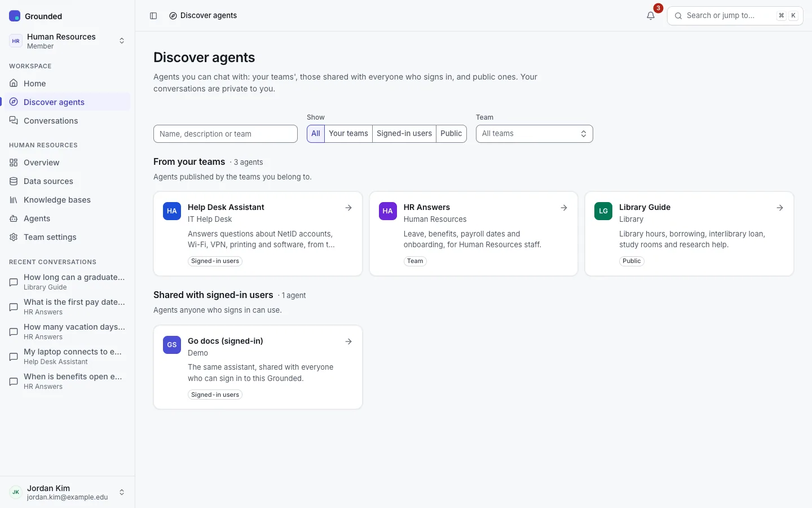812x508 pixels.
Task: Click the chat icon beside 'How long can a graduate...'
Action: click(x=14, y=282)
